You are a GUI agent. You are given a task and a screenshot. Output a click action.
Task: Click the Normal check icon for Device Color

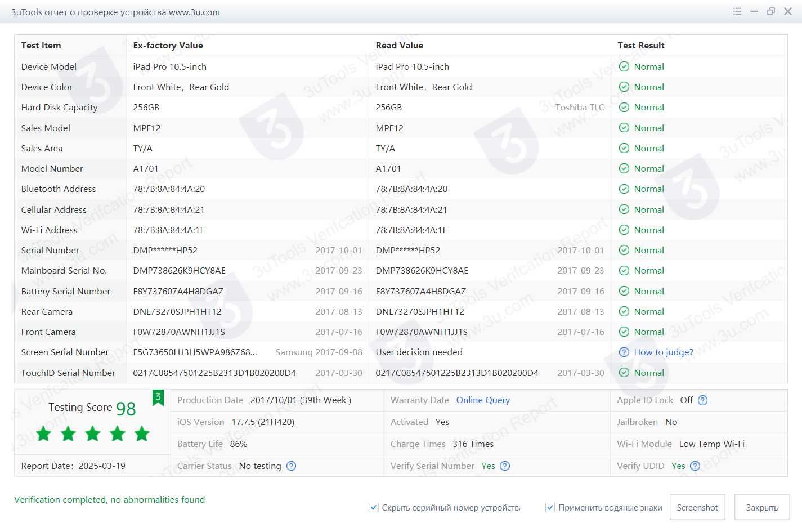click(624, 87)
